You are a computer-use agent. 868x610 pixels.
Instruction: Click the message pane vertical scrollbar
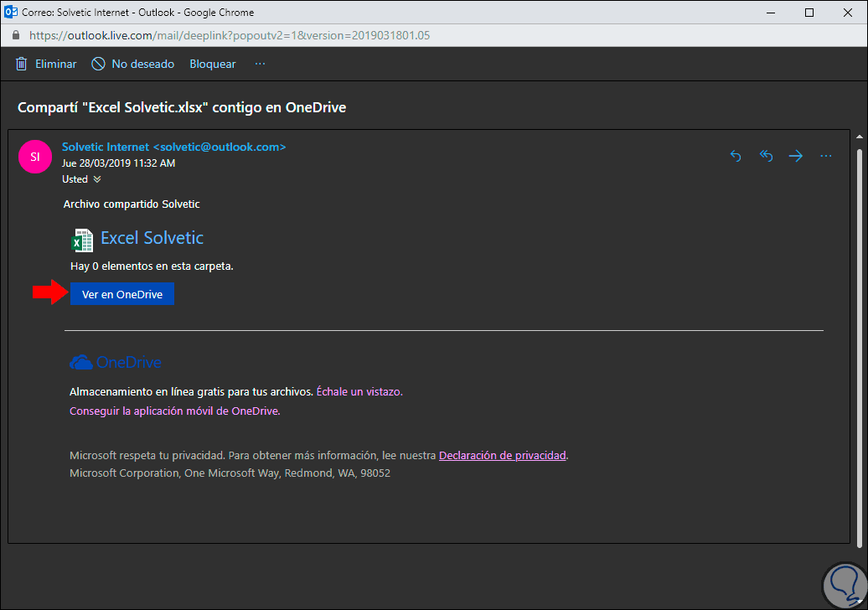[x=858, y=335]
